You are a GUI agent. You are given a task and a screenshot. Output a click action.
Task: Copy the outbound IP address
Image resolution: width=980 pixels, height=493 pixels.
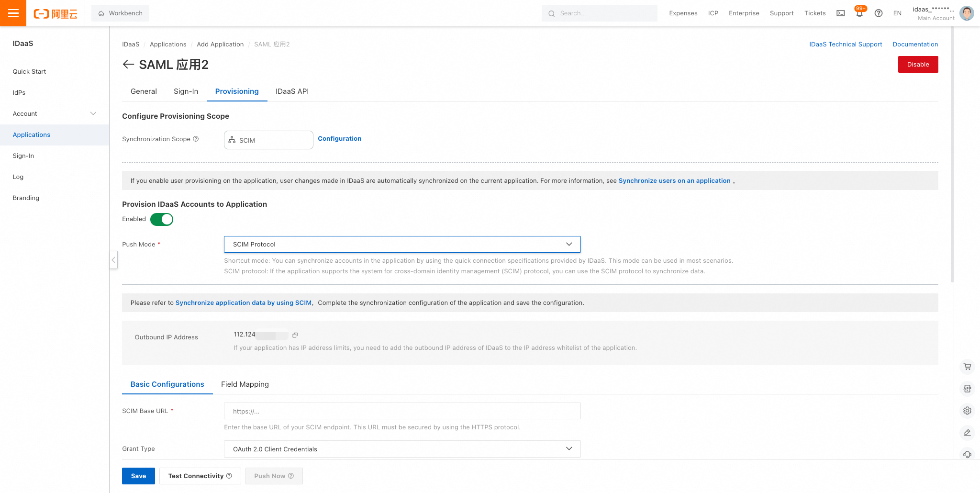point(295,335)
